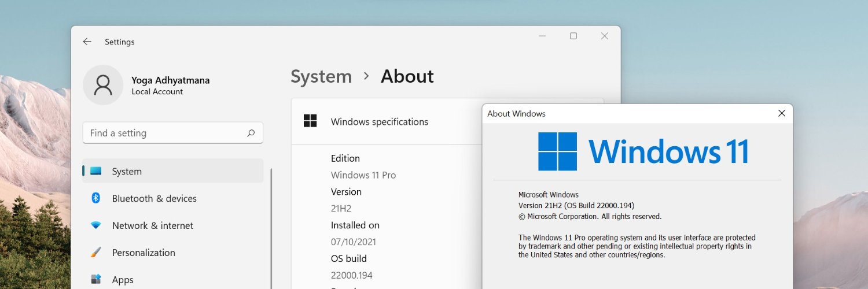The image size is (868, 289).
Task: Click the Microsoft Corporation copyright line
Action: (590, 217)
